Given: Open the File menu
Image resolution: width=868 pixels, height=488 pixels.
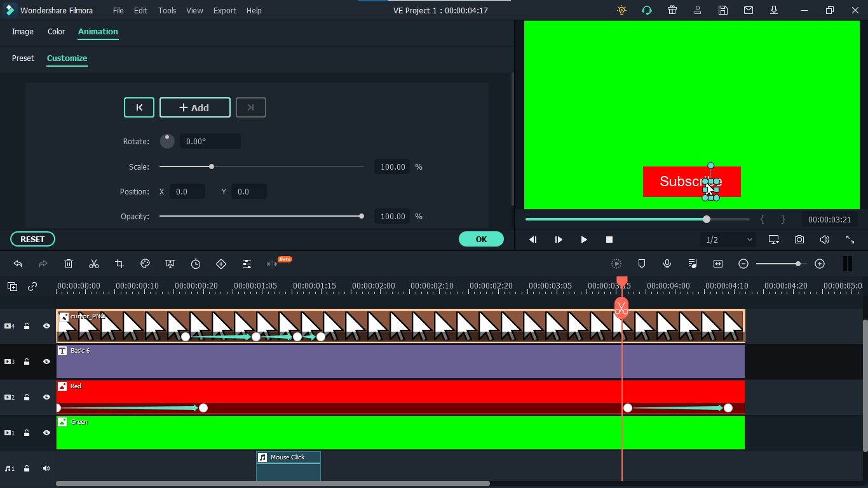Looking at the screenshot, I should pyautogui.click(x=119, y=11).
